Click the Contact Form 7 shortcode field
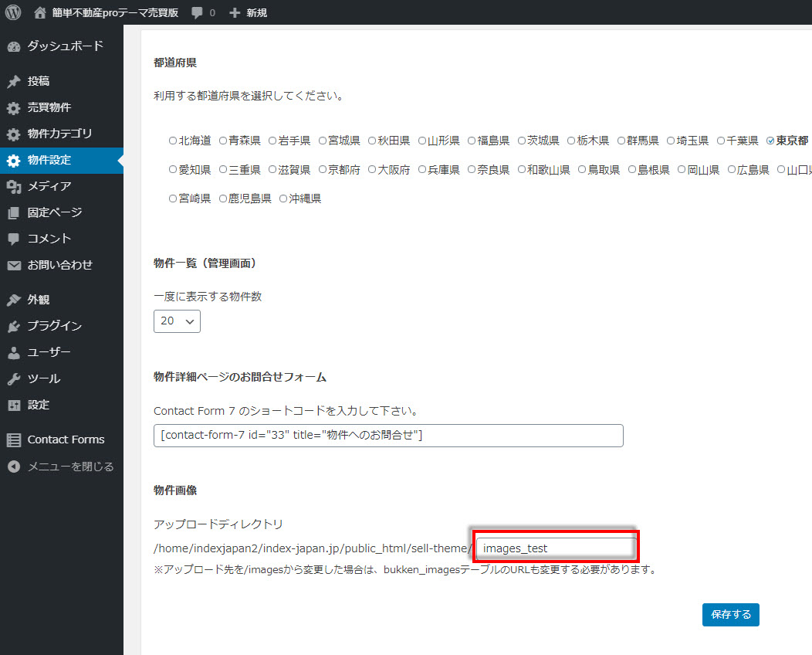The width and height of the screenshot is (812, 655). (388, 436)
